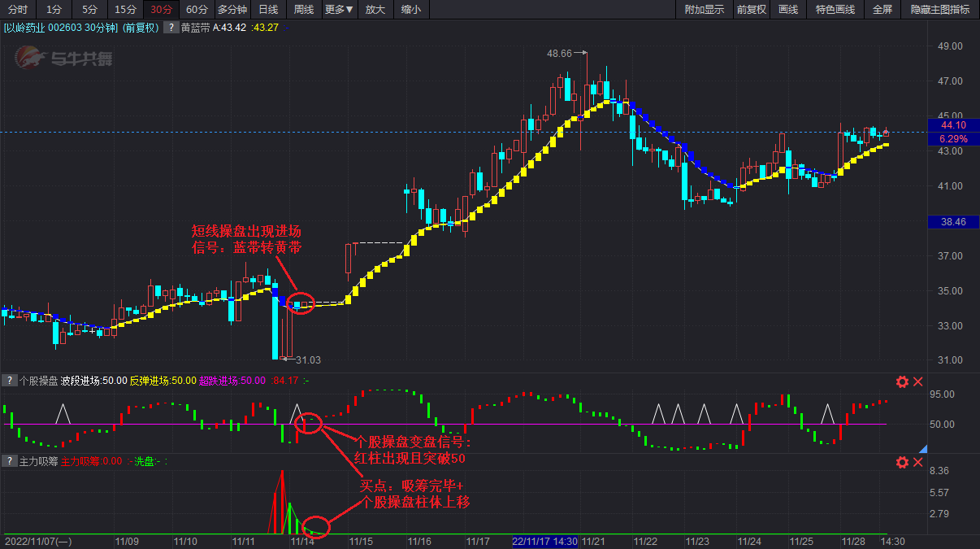This screenshot has height=549, width=980.
Task: Open settings gear of 主力吸筹 panel
Action: [x=902, y=462]
